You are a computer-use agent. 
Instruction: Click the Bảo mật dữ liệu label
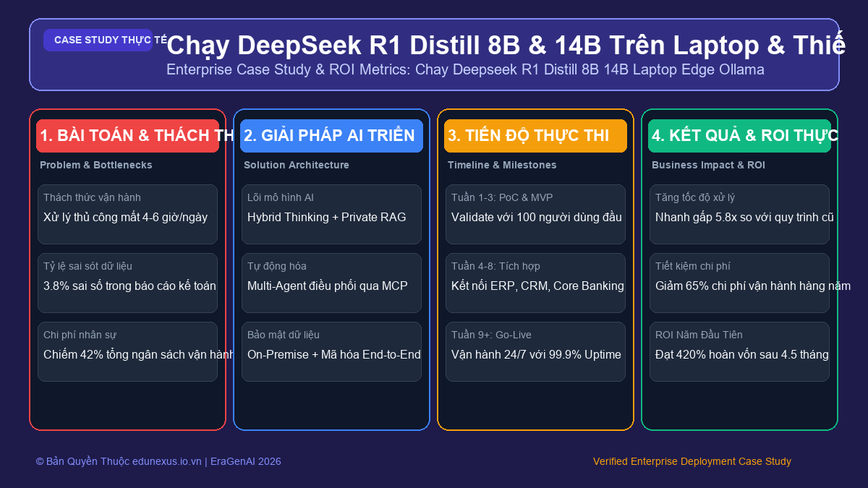[284, 335]
